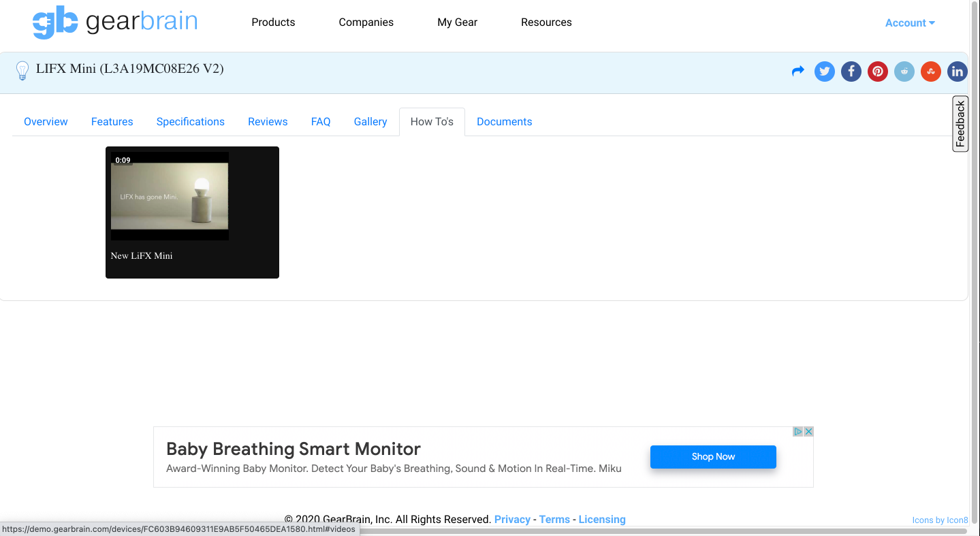The height and width of the screenshot is (536, 980).
Task: Open the Resources menu
Action: 546,22
